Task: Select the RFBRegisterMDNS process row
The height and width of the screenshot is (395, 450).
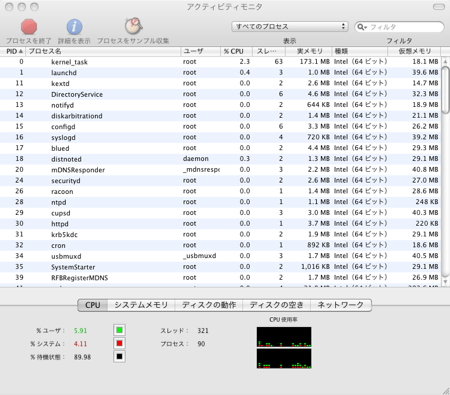Action: point(220,277)
